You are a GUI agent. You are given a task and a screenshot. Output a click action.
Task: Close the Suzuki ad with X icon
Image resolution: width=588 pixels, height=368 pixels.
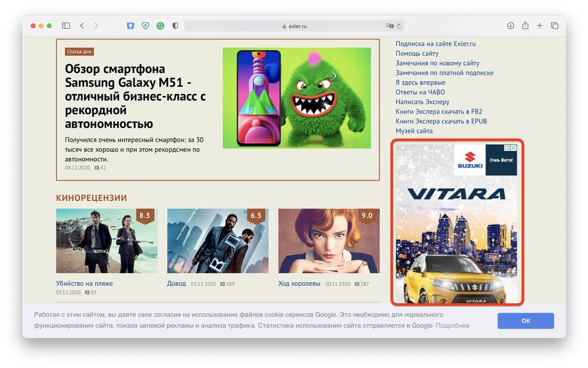click(x=514, y=148)
